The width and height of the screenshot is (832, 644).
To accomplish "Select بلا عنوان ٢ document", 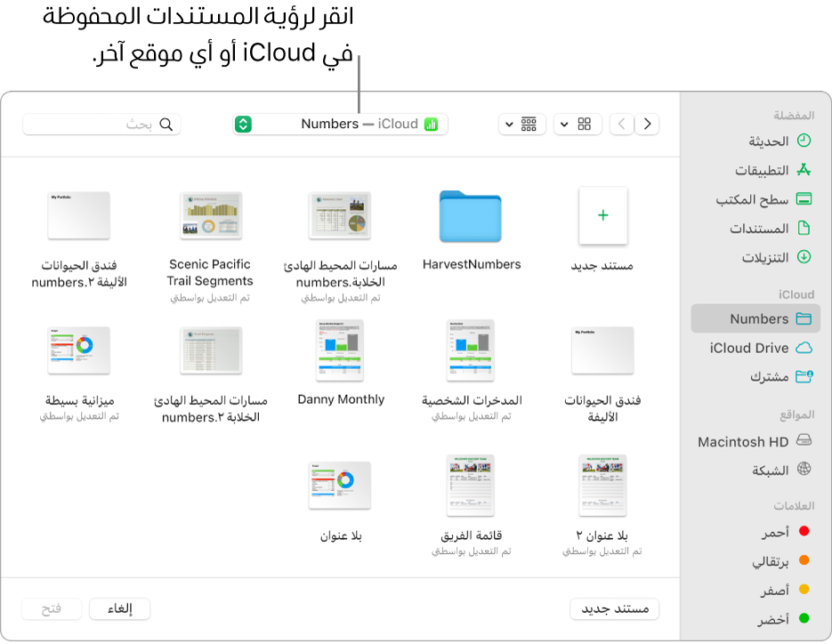I will (x=602, y=486).
